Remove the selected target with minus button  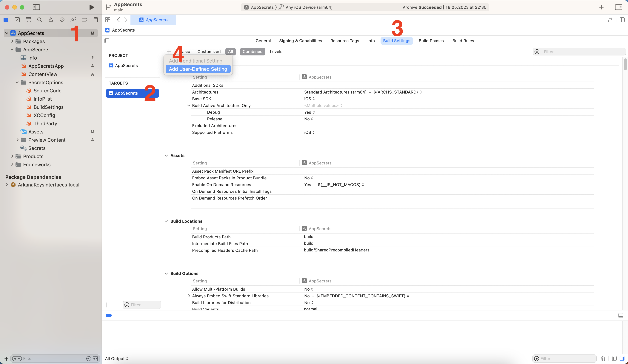116,305
